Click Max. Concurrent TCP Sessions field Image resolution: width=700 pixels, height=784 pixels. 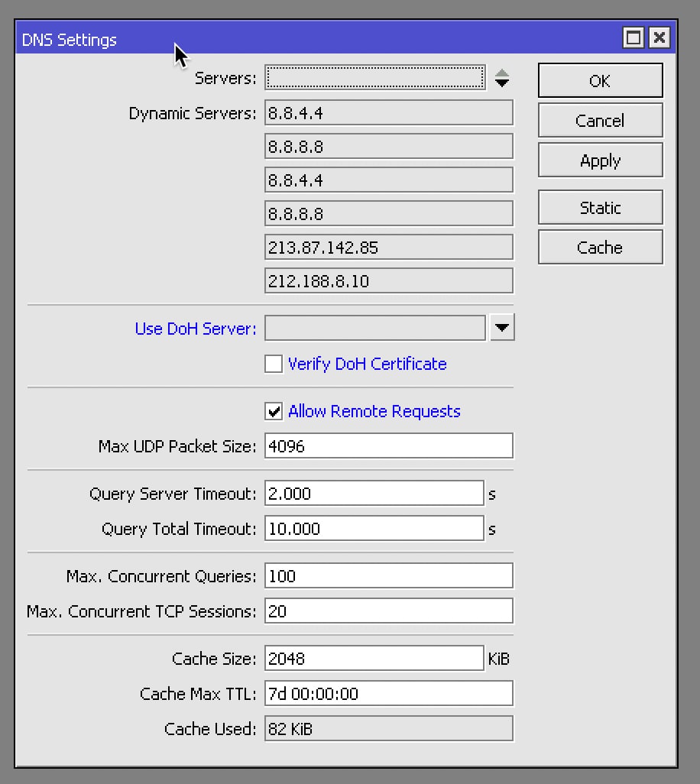pos(388,611)
